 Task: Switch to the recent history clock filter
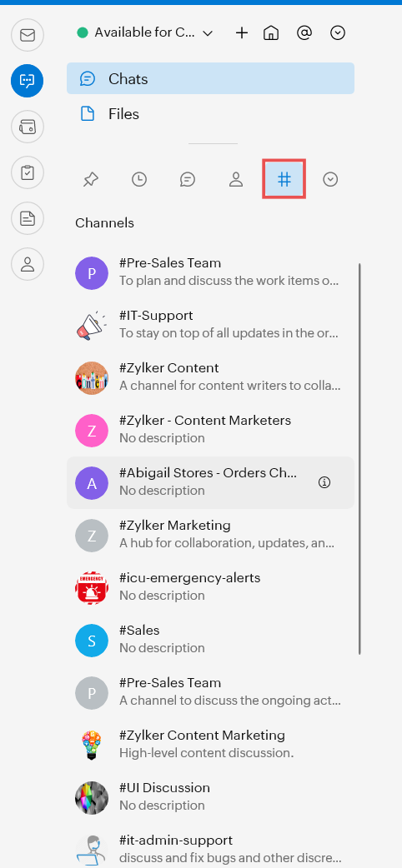(x=139, y=179)
